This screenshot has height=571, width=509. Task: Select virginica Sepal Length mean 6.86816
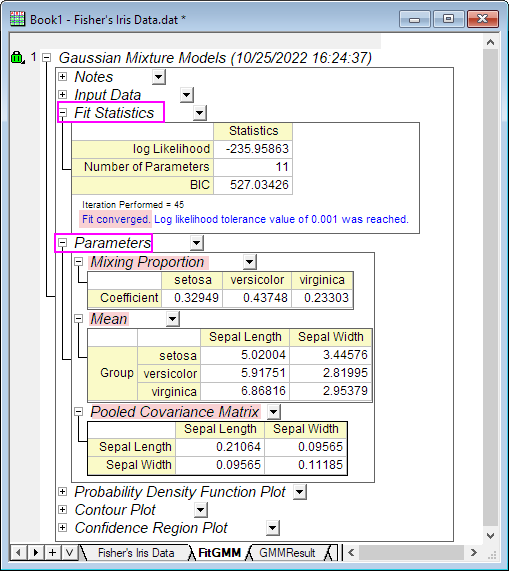(245, 391)
